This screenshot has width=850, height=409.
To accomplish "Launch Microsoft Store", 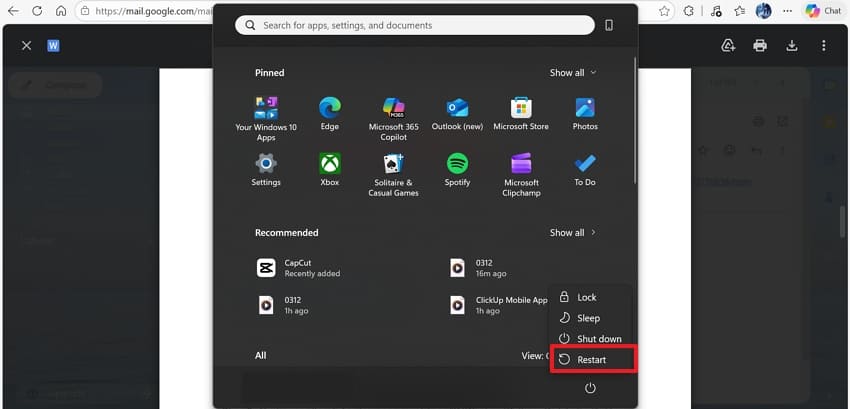I will click(521, 113).
